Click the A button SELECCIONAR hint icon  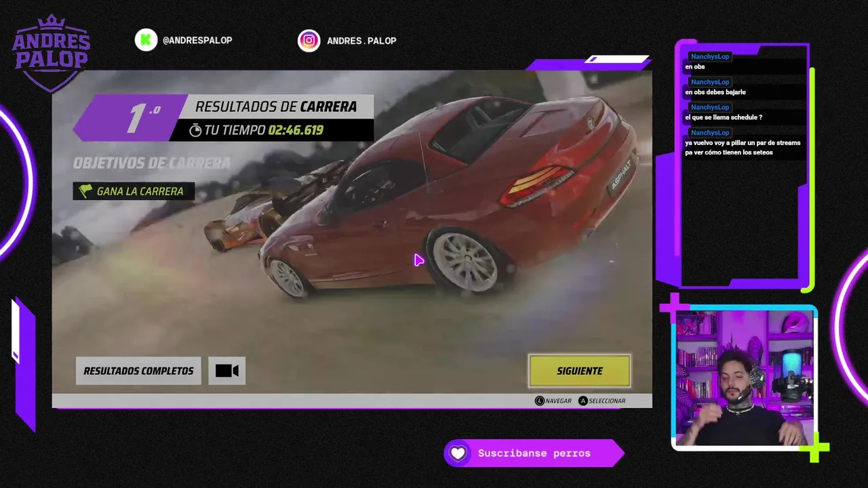[x=583, y=401]
